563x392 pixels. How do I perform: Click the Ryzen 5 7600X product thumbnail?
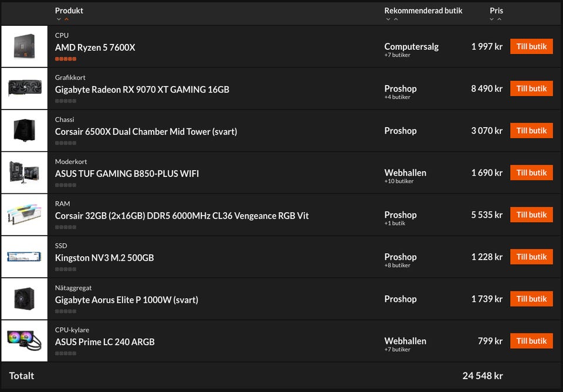[24, 46]
